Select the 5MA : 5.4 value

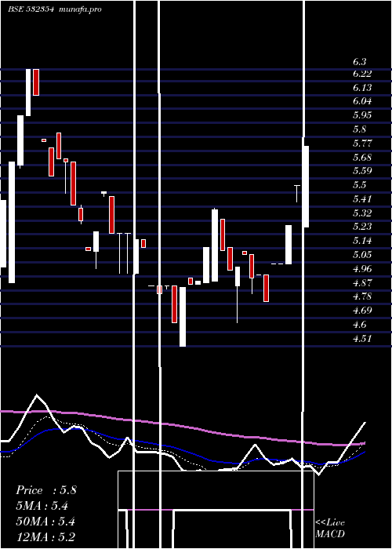pyautogui.click(x=42, y=506)
